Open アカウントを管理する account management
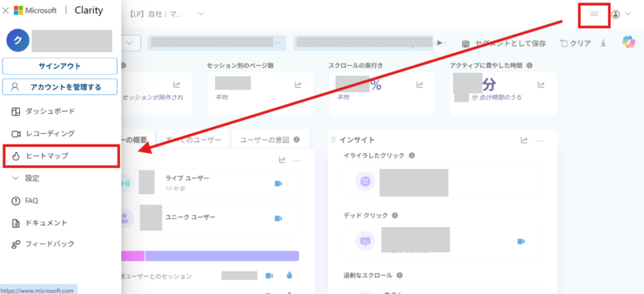The height and width of the screenshot is (294, 644). pyautogui.click(x=60, y=87)
